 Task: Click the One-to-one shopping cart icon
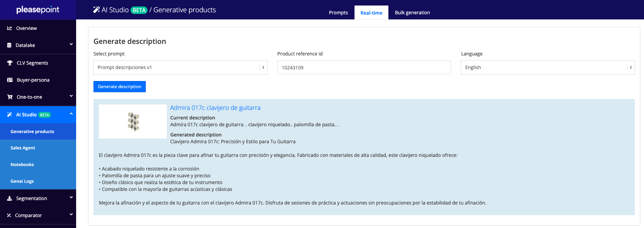coord(10,97)
